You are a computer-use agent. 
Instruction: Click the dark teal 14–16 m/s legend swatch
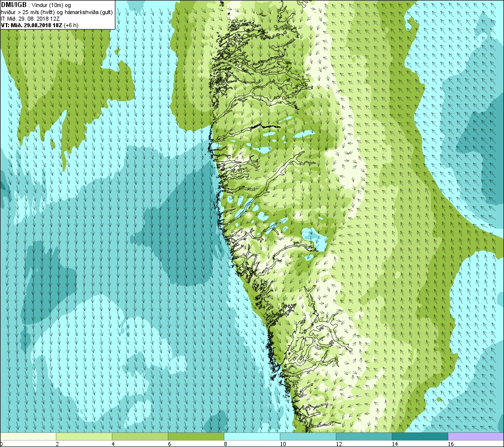point(420,436)
